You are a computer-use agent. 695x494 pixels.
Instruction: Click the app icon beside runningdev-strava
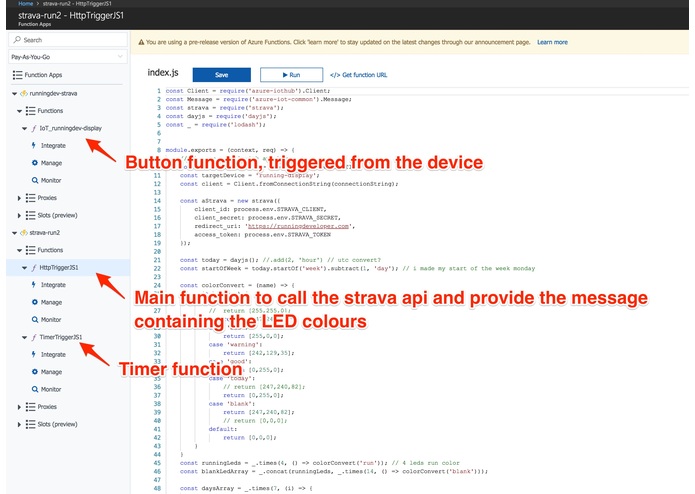point(24,93)
